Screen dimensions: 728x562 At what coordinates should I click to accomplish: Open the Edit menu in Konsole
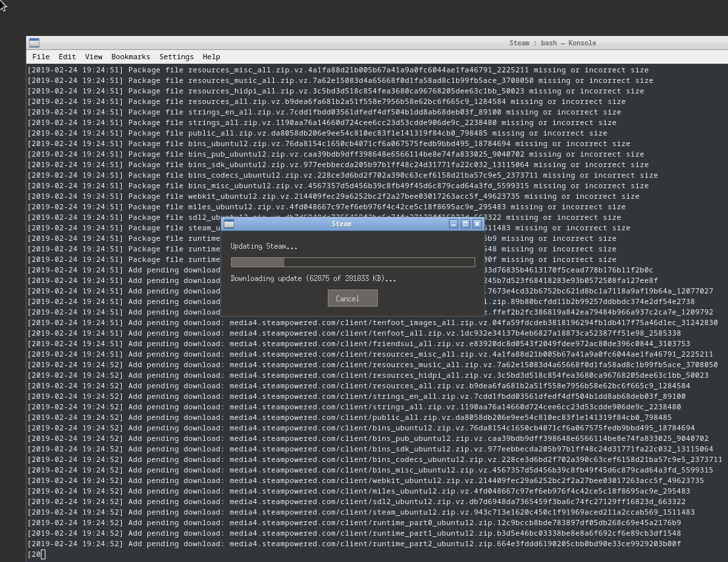point(67,57)
